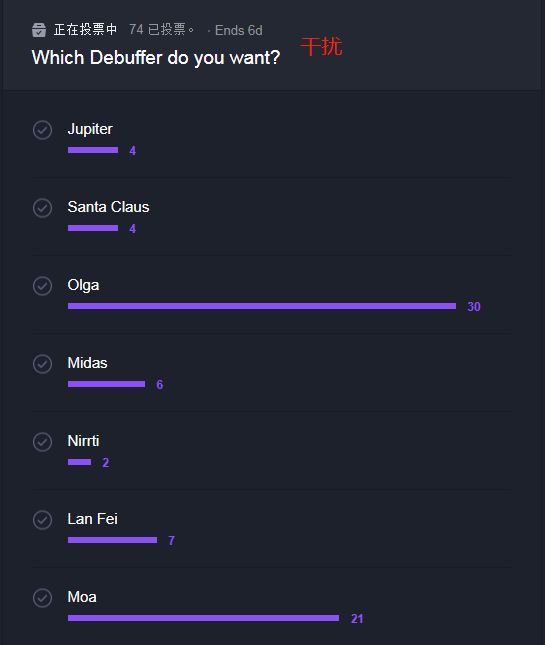Check the Midas option circle

pyautogui.click(x=42, y=364)
